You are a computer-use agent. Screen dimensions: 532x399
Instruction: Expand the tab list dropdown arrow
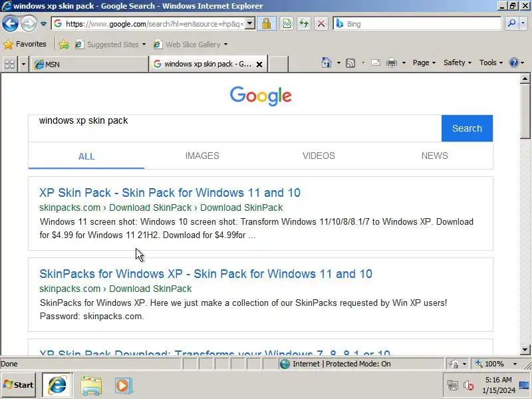click(x=23, y=64)
